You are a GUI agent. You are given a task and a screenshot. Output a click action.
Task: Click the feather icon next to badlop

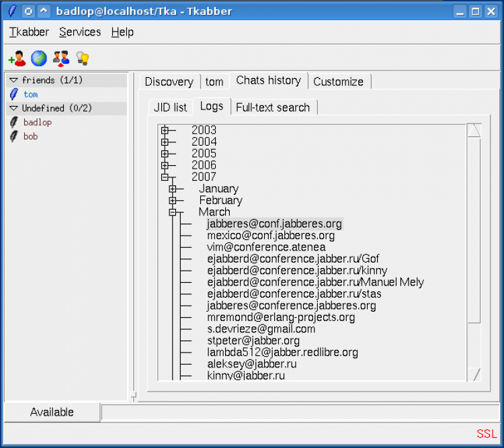[14, 122]
